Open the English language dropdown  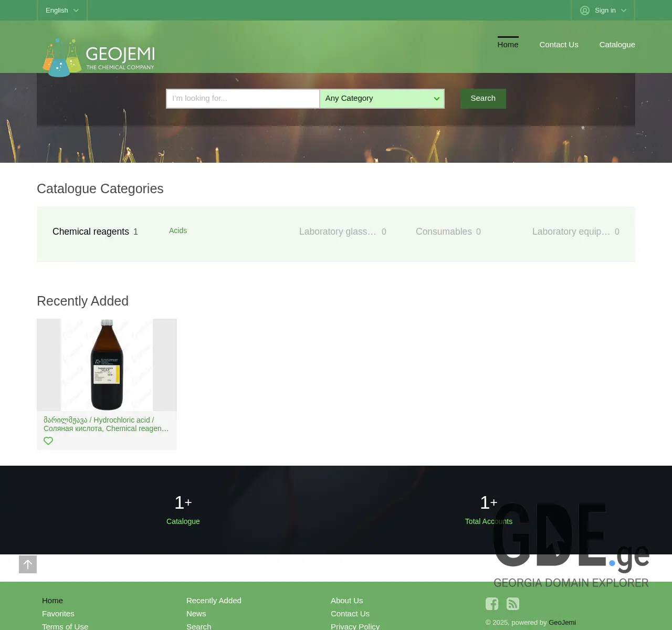tap(61, 10)
